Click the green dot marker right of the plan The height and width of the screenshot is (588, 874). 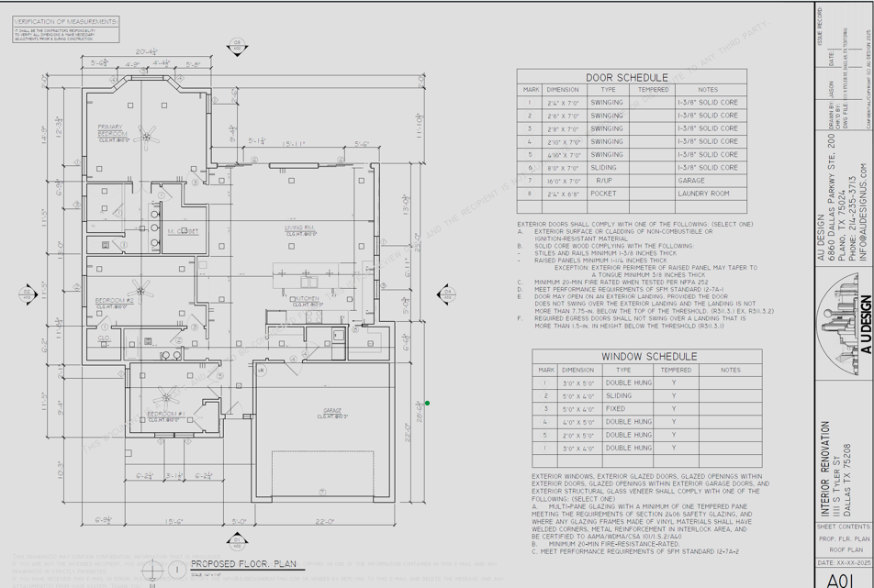(428, 403)
